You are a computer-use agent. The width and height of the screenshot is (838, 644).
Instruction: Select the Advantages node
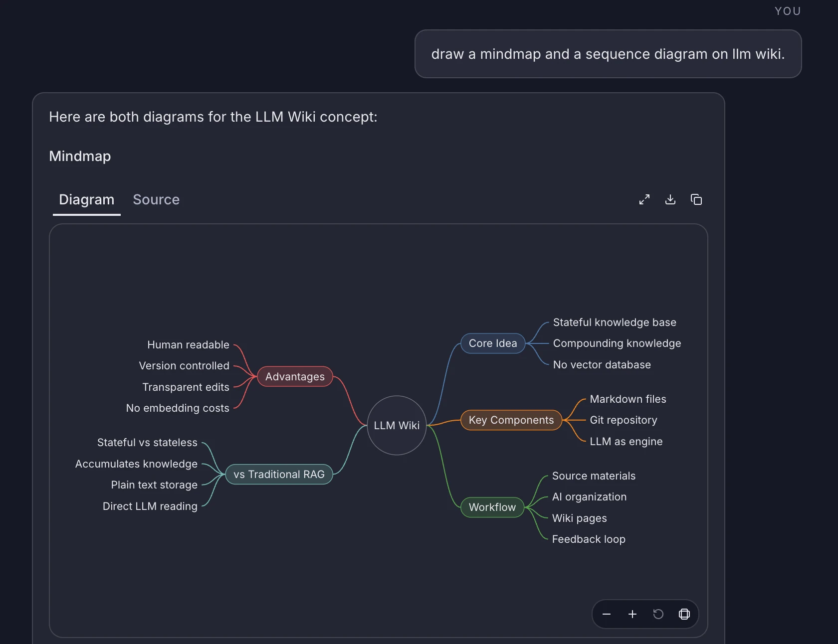pos(295,377)
